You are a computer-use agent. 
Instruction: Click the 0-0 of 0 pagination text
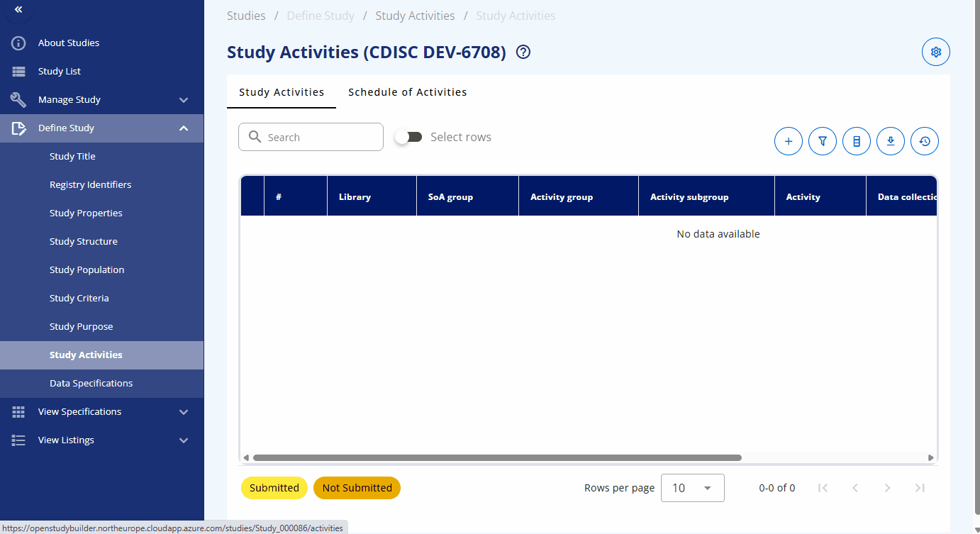pyautogui.click(x=777, y=488)
